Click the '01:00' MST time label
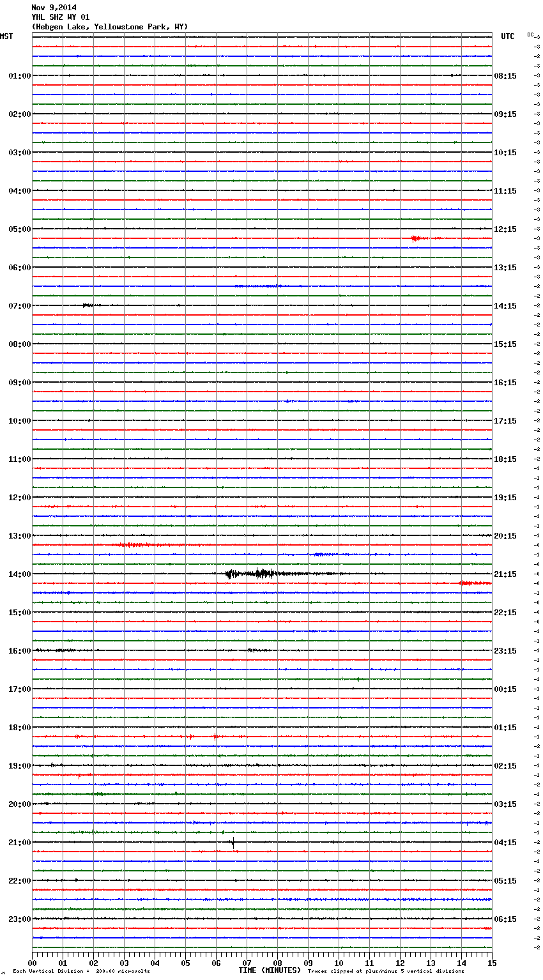The width and height of the screenshot is (543, 980). tap(20, 76)
